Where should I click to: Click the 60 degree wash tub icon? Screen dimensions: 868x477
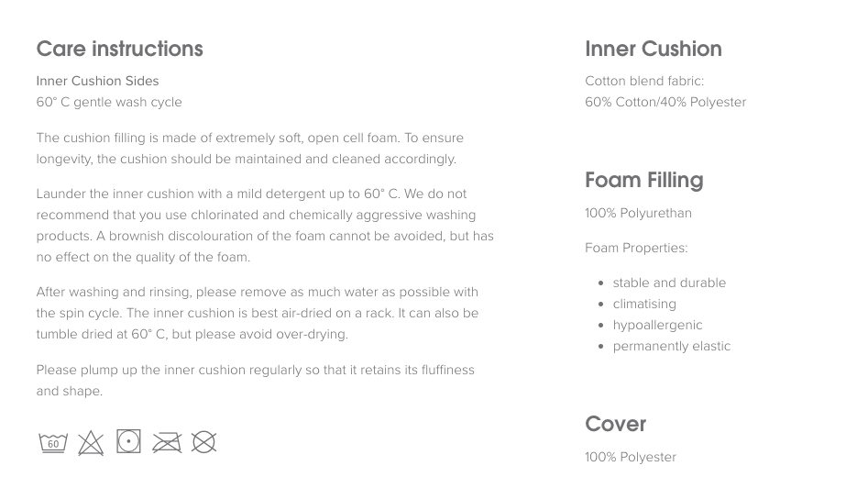tap(53, 443)
